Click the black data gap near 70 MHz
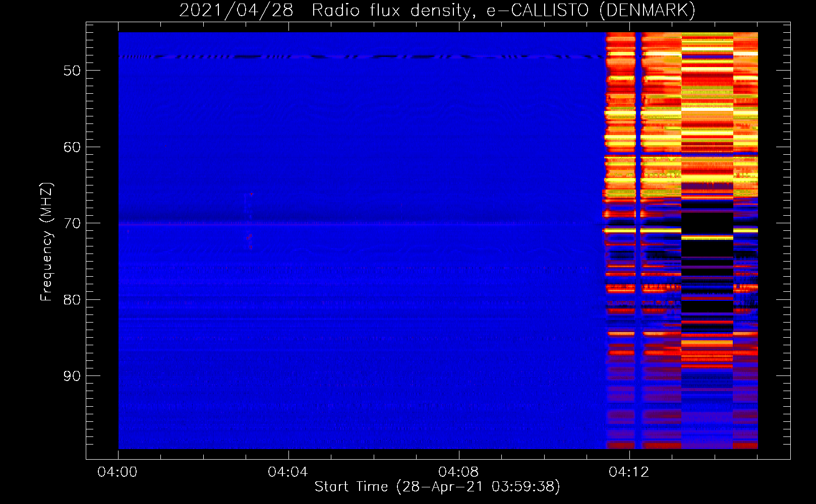 (x=707, y=223)
